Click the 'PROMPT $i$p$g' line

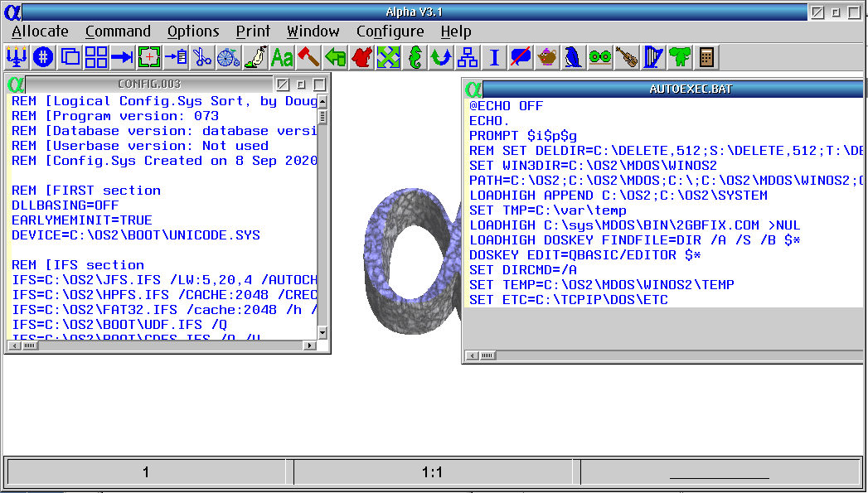point(522,136)
